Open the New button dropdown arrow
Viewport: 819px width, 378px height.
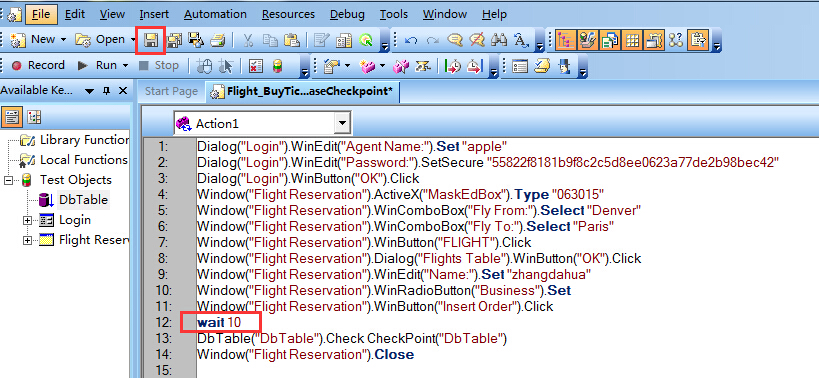[x=64, y=40]
